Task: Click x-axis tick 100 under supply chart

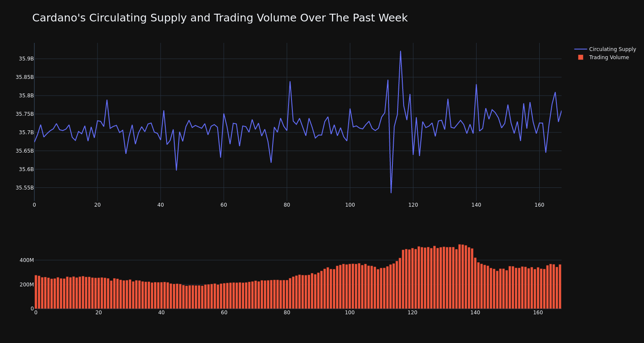Action: coord(350,205)
